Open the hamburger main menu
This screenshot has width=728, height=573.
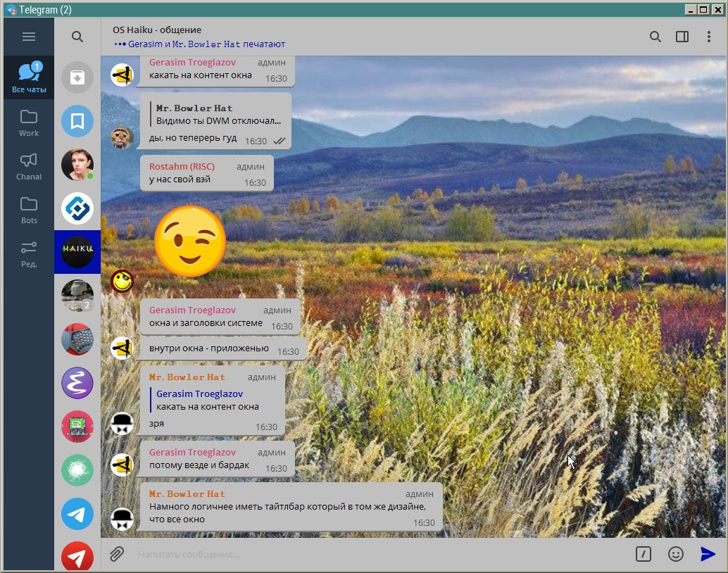point(29,37)
